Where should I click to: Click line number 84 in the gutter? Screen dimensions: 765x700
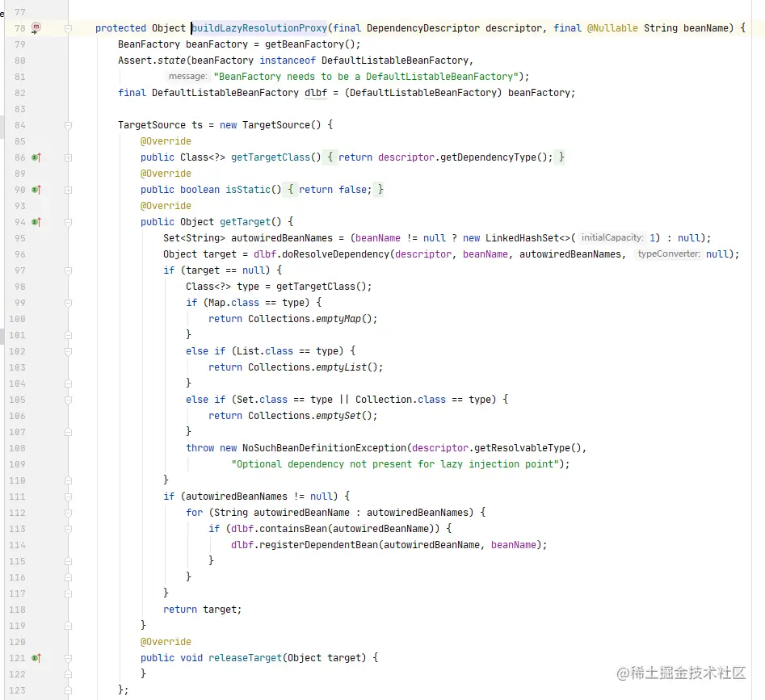tap(19, 125)
